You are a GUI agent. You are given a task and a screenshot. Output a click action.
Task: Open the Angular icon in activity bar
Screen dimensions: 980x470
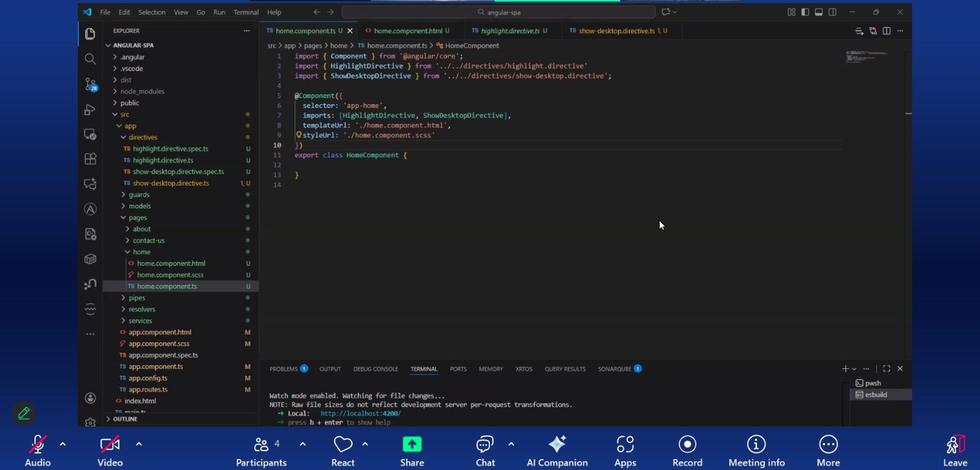[90, 209]
